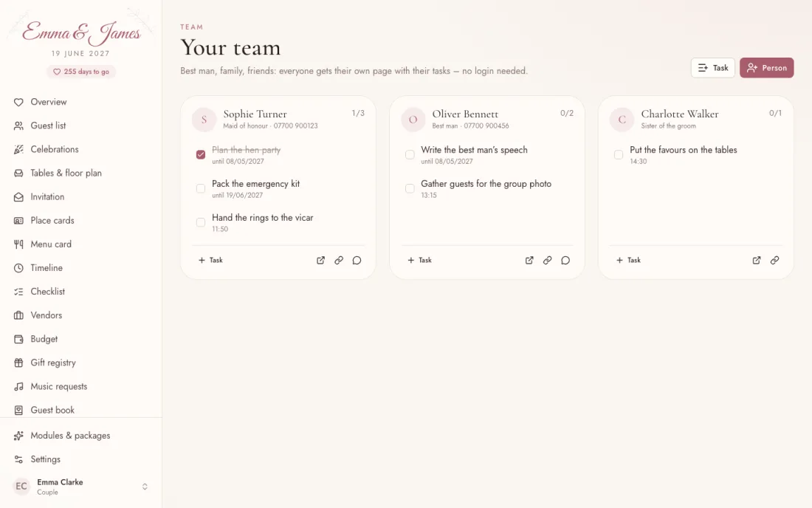Click the 0/1 progress count on Charlotte's card
The width and height of the screenshot is (812, 508).
point(775,113)
